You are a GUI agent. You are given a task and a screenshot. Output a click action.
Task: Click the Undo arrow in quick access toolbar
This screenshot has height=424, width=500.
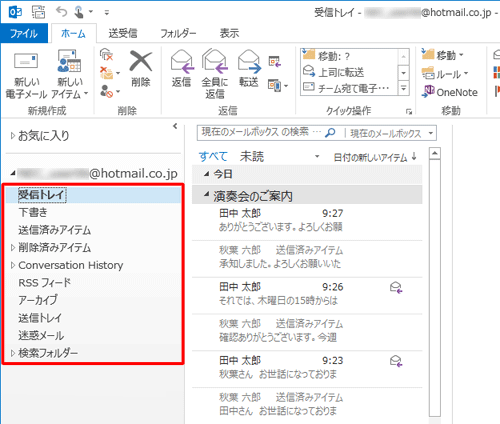point(61,12)
